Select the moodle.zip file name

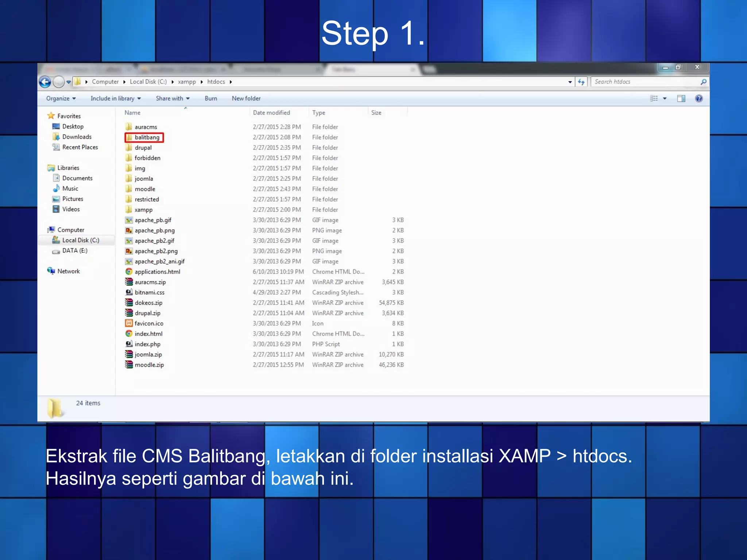149,365
